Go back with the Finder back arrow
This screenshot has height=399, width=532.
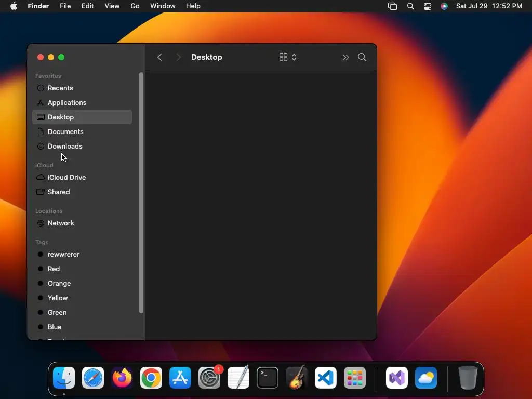159,57
